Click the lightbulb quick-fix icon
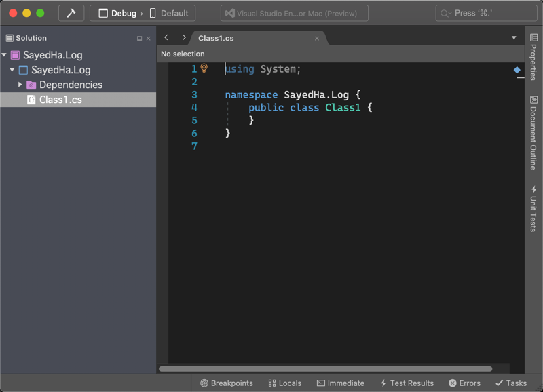The height and width of the screenshot is (392, 543). (x=204, y=68)
